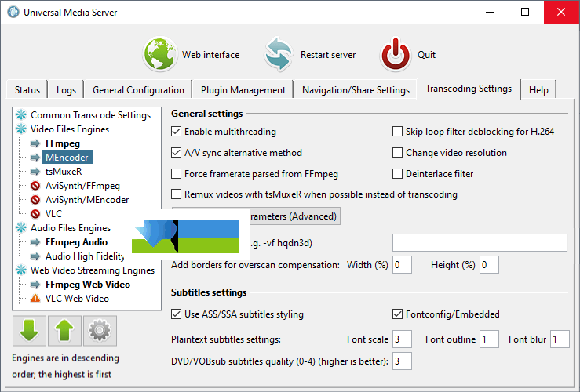Uncheck Use ASS/SSA subtitles styling
580x392 pixels.
(176, 314)
